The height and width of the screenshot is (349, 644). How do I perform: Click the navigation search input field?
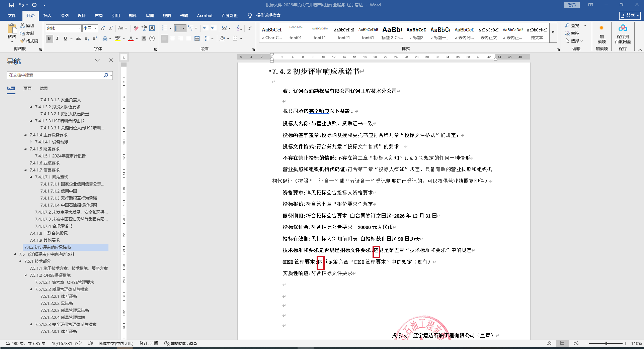[x=55, y=75]
